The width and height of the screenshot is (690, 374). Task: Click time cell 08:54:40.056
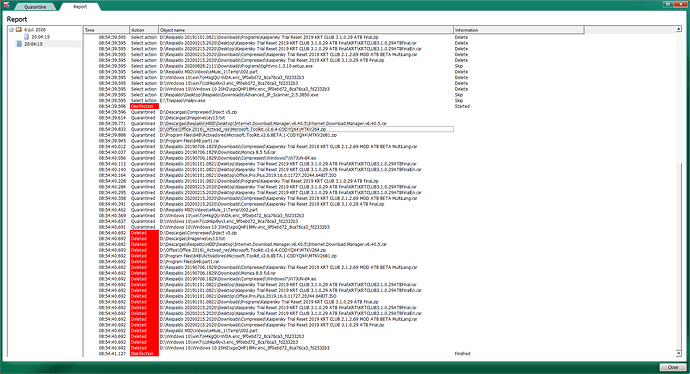(x=112, y=158)
